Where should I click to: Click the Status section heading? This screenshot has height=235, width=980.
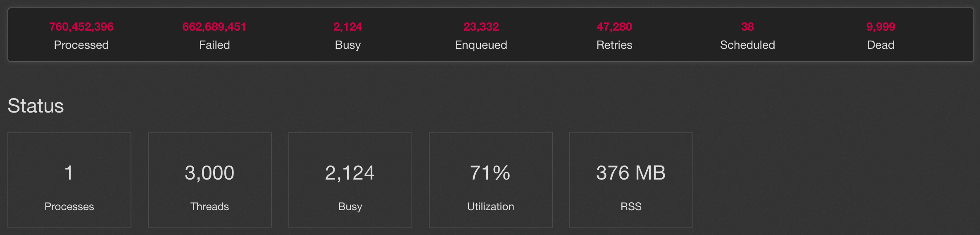36,106
